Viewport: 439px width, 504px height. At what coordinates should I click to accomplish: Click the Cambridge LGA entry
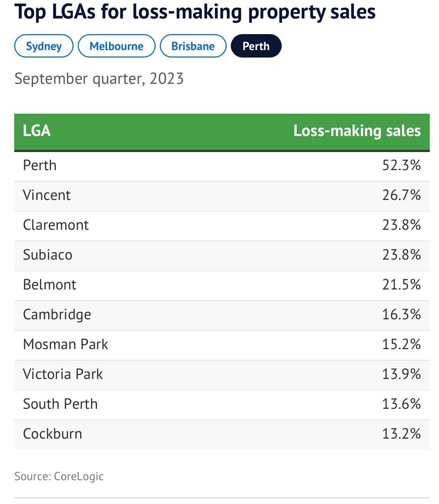[57, 315]
